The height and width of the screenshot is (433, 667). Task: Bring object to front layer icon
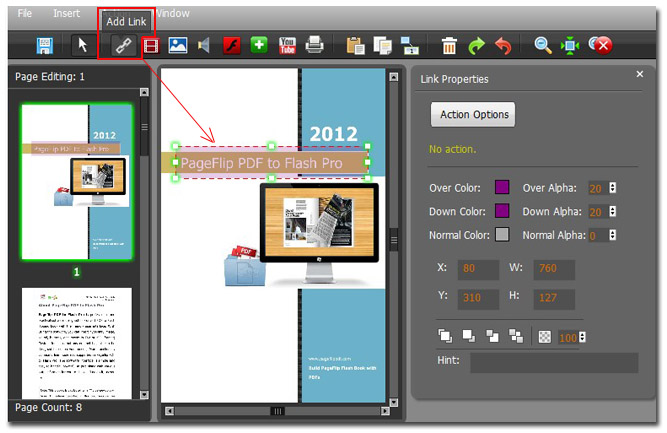(445, 336)
